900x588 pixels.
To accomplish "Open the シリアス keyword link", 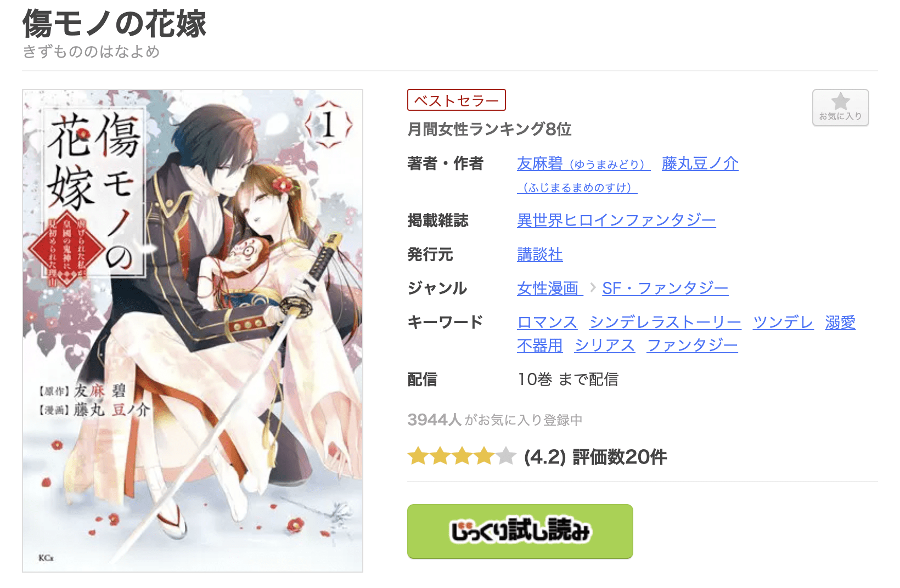I will (x=605, y=346).
